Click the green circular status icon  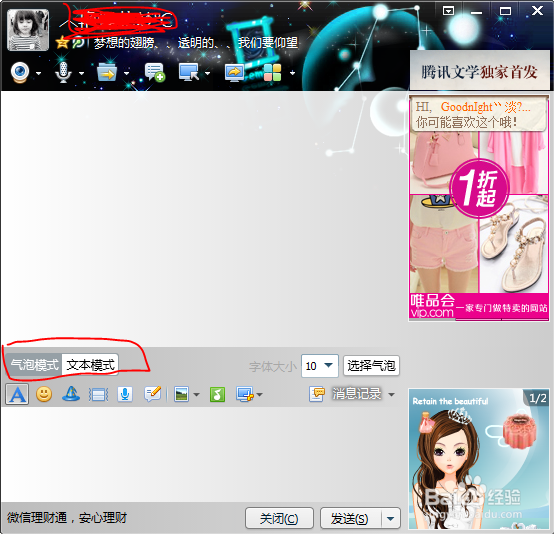78,43
